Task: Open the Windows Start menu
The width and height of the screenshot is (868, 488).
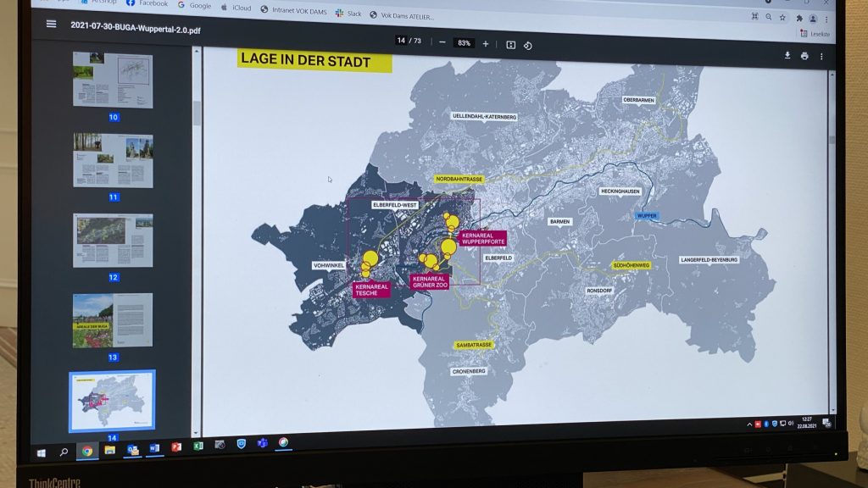Action: [x=41, y=453]
